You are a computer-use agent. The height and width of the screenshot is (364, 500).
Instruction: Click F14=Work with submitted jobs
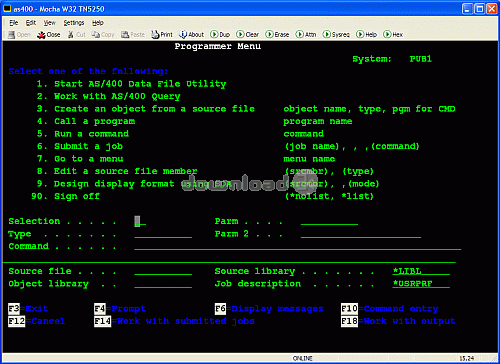pos(174,321)
